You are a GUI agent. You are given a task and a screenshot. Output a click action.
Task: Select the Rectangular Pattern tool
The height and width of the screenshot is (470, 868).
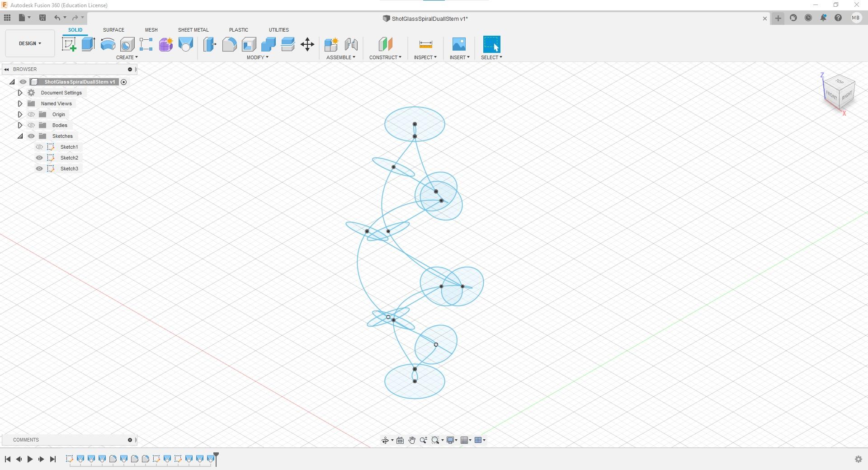146,44
